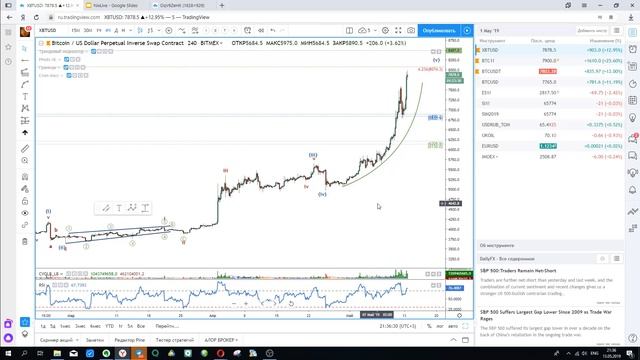Toggle visibility of fourth indicator in legend
Screen dimensions: 640x360
[69, 76]
